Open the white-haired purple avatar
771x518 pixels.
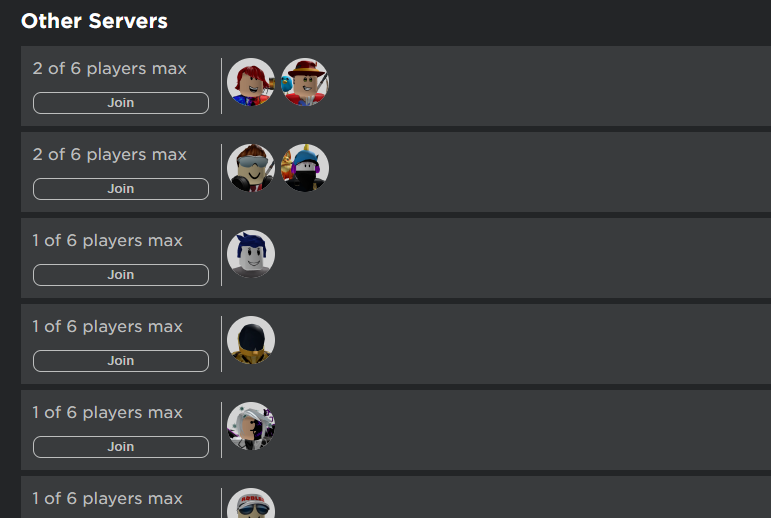(251, 426)
